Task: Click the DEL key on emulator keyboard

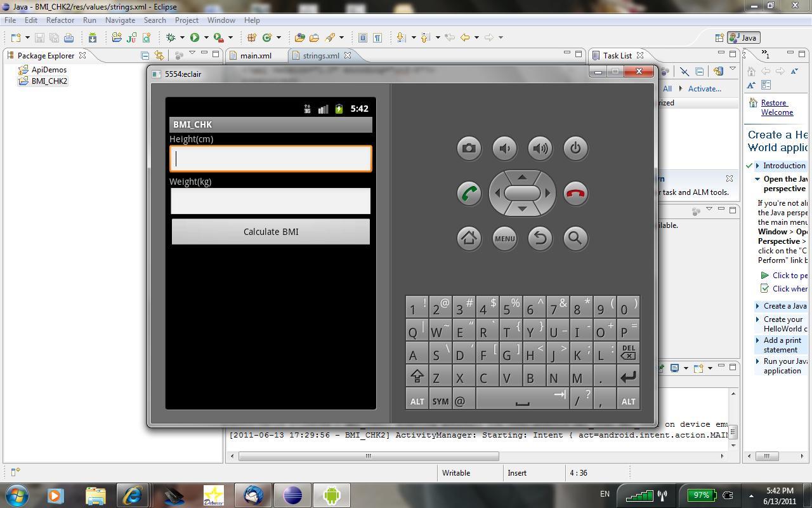Action: 628,353
